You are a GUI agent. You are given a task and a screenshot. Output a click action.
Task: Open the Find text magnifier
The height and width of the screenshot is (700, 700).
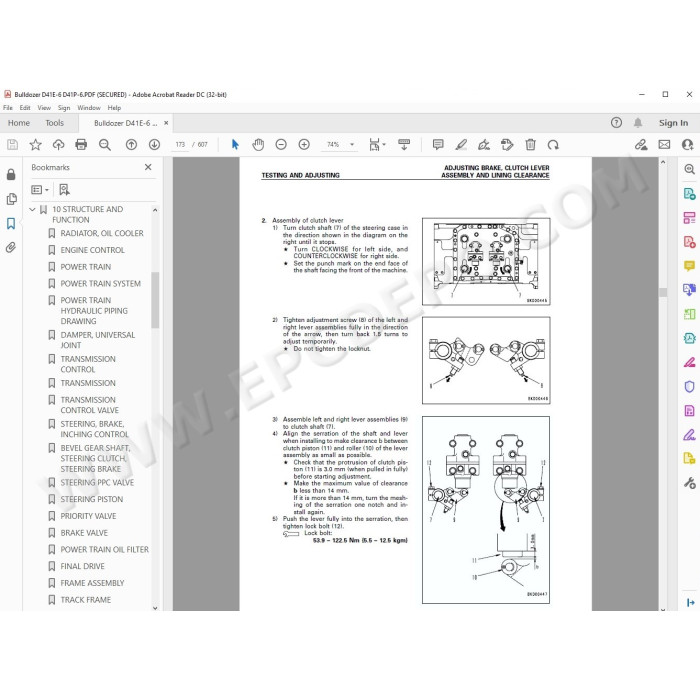(x=105, y=145)
